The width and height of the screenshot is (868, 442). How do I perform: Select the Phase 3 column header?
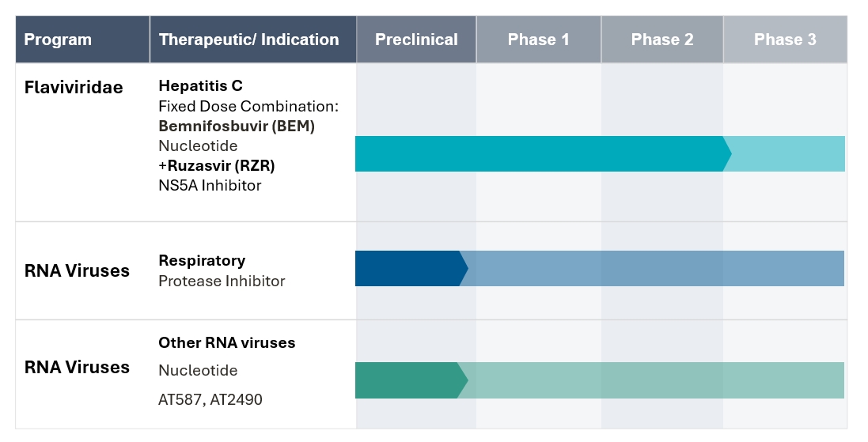coord(785,40)
